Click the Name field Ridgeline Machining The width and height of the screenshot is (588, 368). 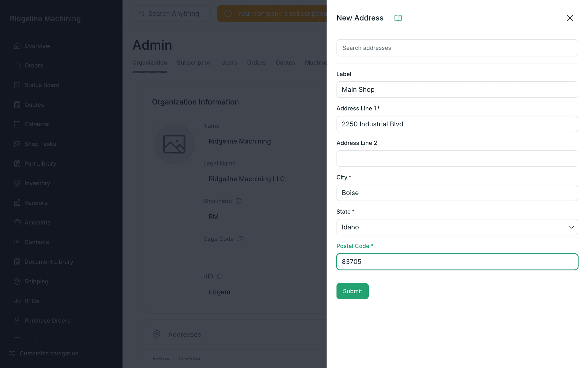tap(240, 141)
